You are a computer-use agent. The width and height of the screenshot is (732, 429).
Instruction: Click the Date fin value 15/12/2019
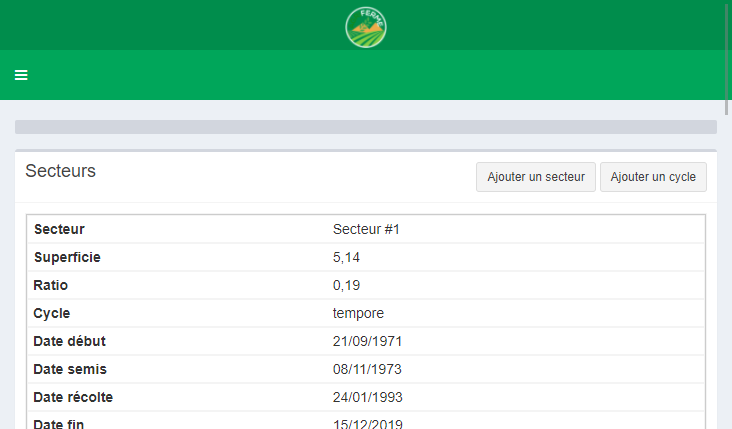click(367, 424)
